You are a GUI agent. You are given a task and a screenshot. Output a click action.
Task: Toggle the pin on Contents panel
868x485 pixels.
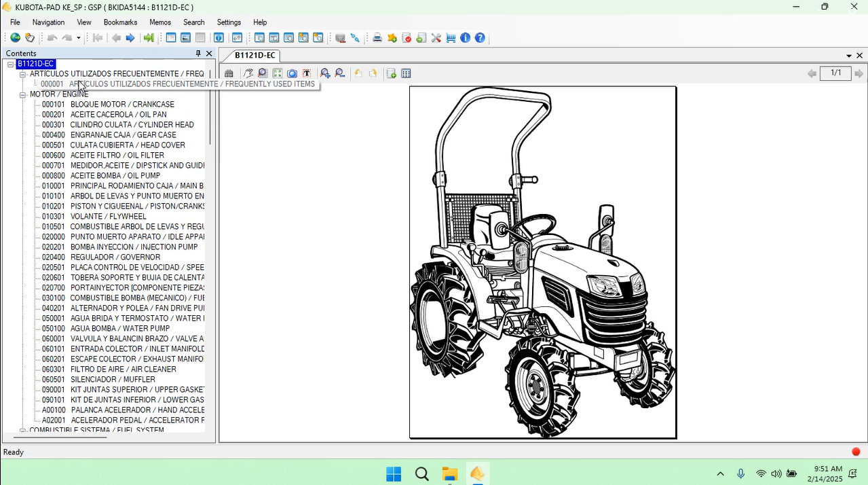[x=198, y=53]
